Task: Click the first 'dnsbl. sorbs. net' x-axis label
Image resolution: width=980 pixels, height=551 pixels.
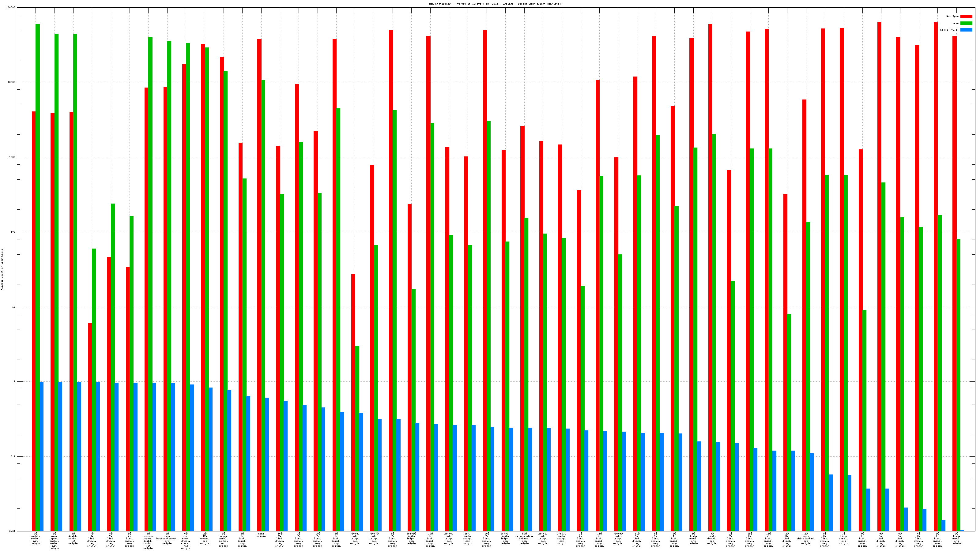Action: (36, 538)
